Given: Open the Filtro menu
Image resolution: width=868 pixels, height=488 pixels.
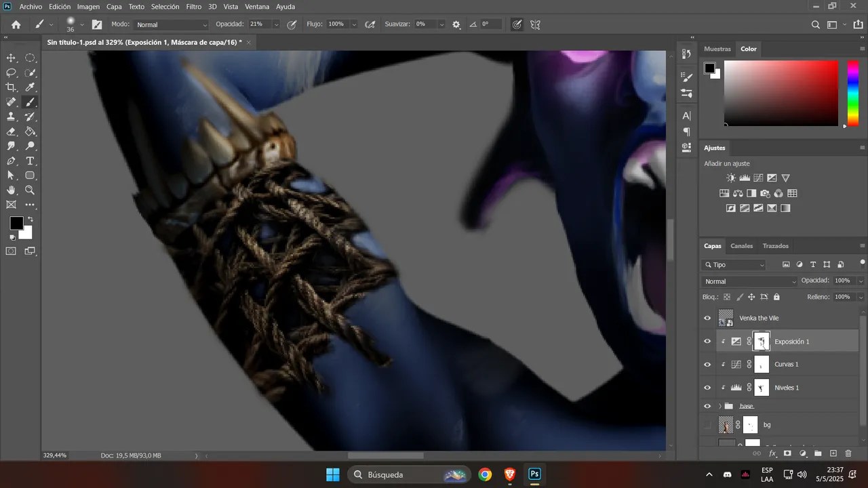Looking at the screenshot, I should pyautogui.click(x=194, y=6).
